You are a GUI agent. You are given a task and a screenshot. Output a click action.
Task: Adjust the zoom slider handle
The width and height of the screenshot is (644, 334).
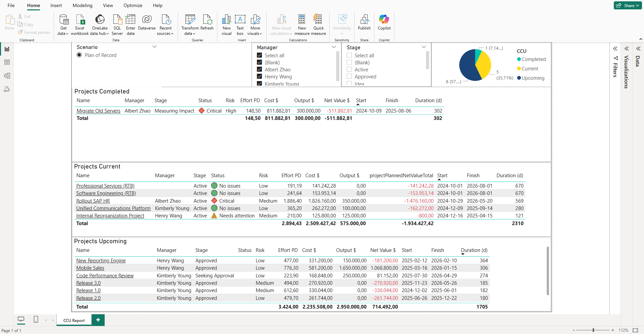pyautogui.click(x=593, y=330)
